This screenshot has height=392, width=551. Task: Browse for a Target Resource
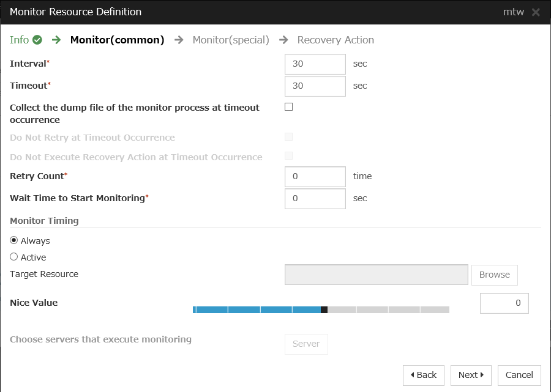(x=494, y=275)
